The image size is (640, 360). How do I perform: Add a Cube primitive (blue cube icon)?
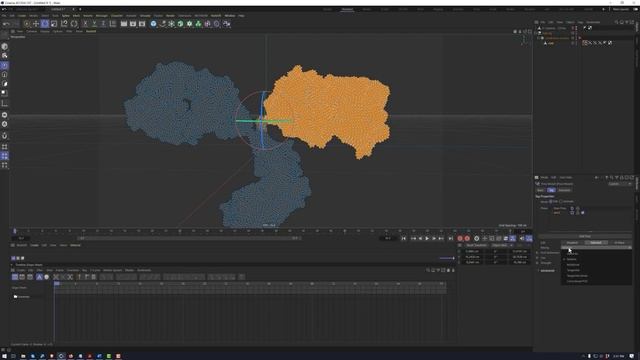[153, 24]
